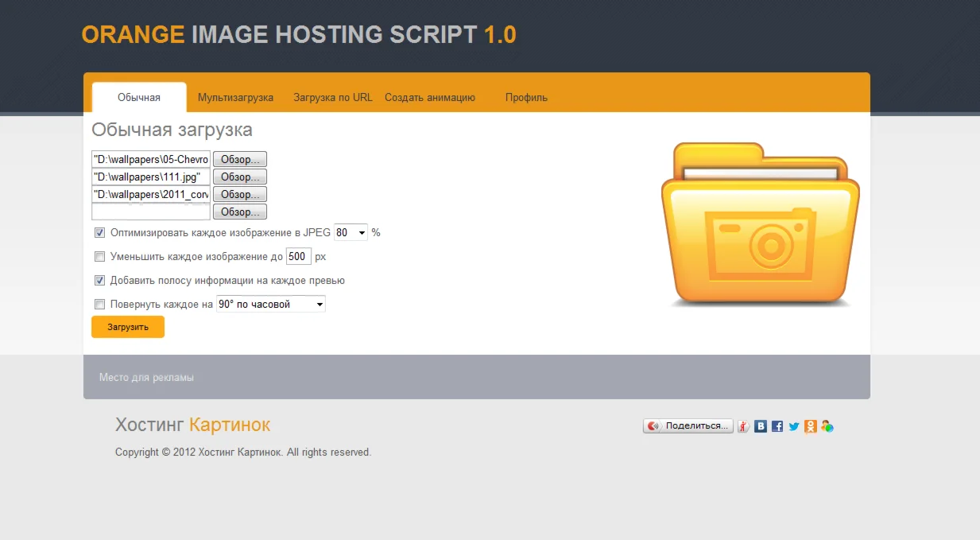The width and height of the screenshot is (980, 540).
Task: Click 'Обзор...' next to 111.jpg file
Action: pyautogui.click(x=240, y=177)
